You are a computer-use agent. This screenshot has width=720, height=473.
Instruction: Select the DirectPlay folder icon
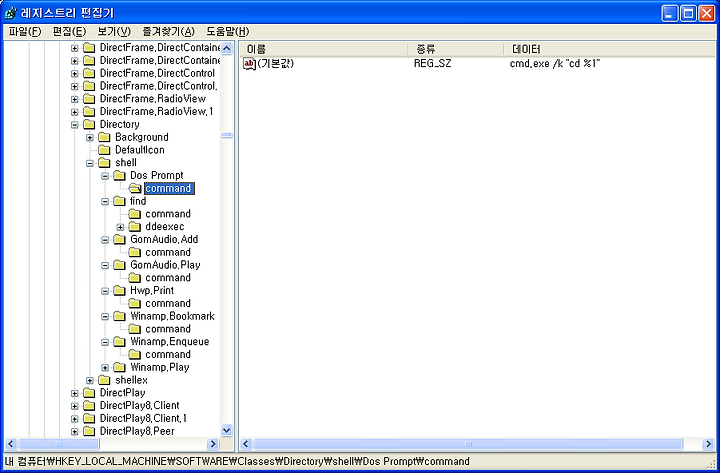89,393
